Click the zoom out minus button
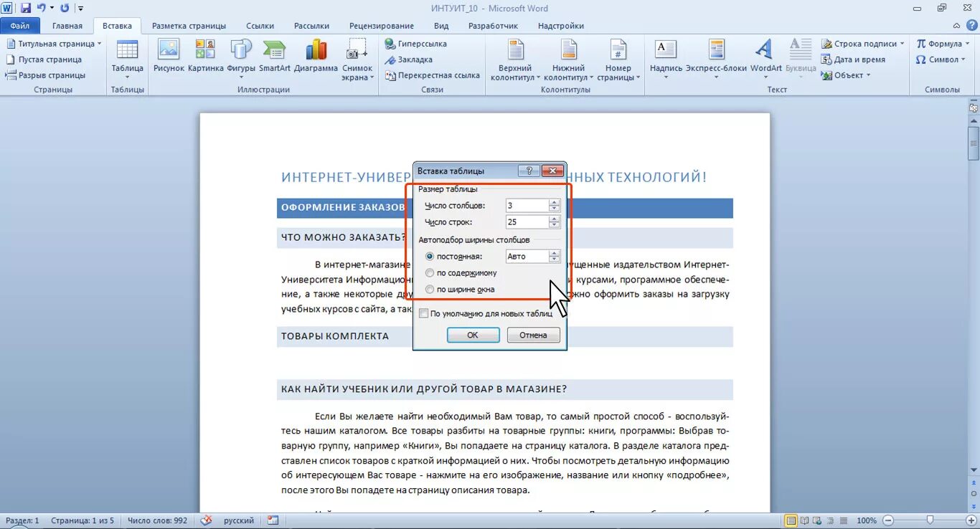The image size is (980, 529). [888, 520]
